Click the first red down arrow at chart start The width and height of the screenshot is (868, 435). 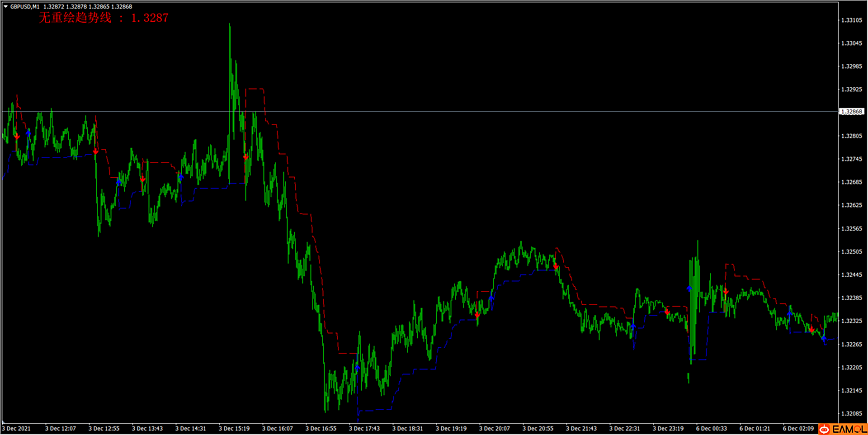pyautogui.click(x=17, y=136)
